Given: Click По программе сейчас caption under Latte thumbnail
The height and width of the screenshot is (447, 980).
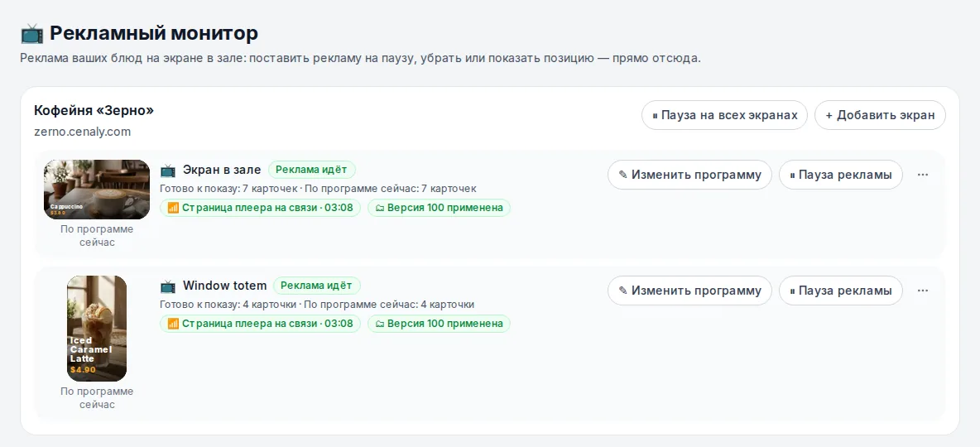Looking at the screenshot, I should pos(97,398).
